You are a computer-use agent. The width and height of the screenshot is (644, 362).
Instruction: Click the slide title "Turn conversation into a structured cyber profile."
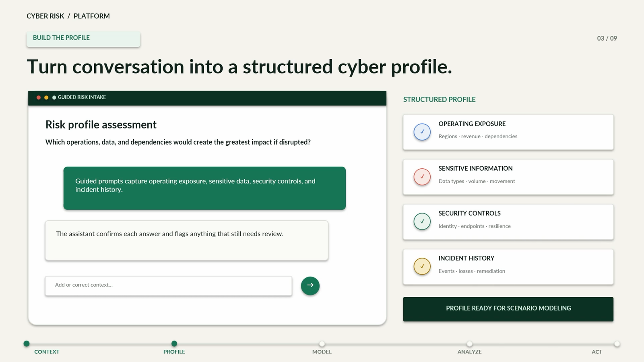pos(239,67)
